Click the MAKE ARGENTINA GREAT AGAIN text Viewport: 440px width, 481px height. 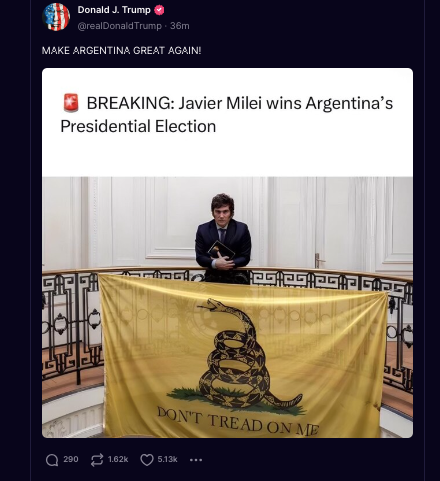[121, 51]
